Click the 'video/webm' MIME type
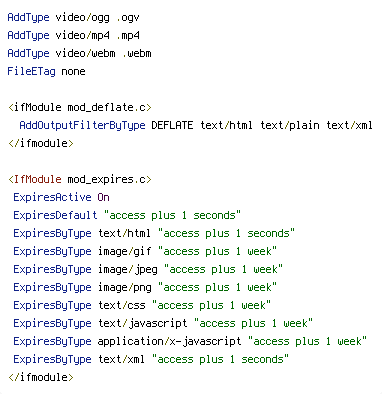 coord(85,53)
